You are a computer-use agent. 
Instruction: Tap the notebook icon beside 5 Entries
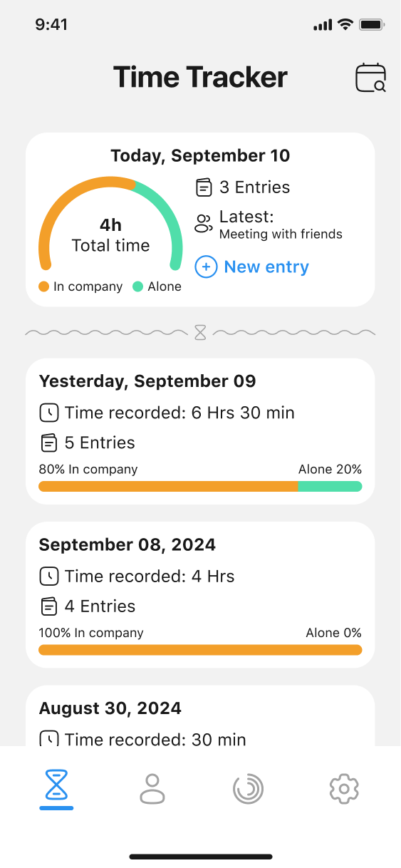[x=48, y=443]
